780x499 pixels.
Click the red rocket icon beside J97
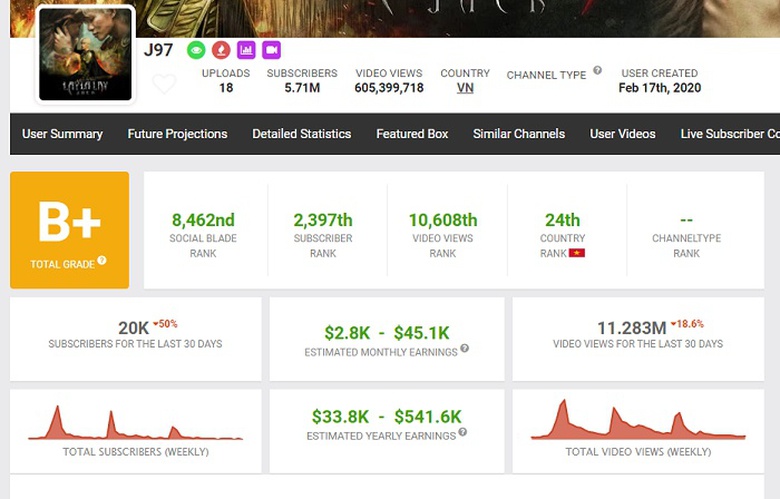point(221,50)
